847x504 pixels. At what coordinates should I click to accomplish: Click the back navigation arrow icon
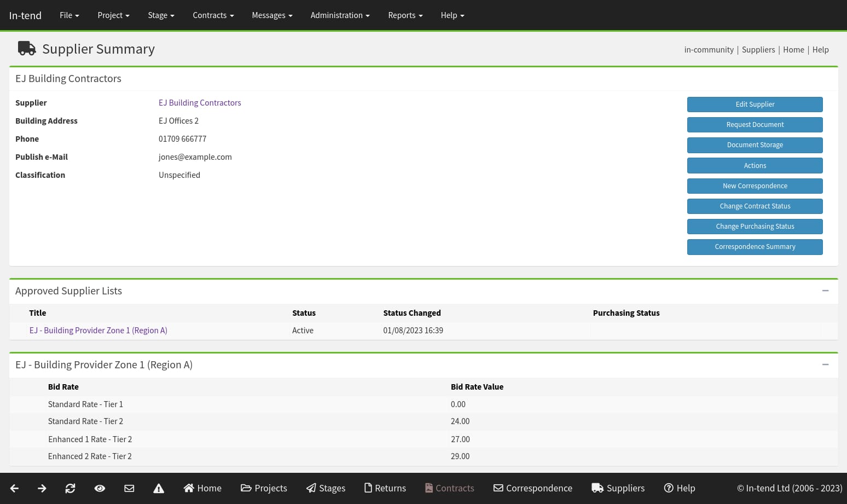coord(14,488)
